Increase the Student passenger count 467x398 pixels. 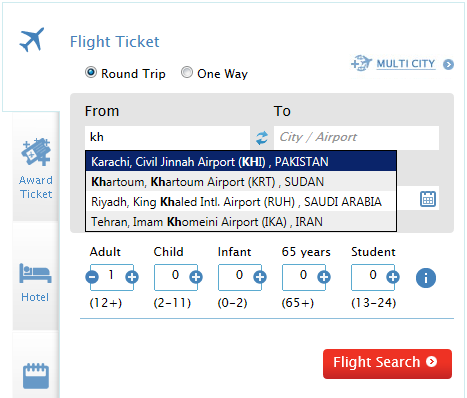point(393,277)
